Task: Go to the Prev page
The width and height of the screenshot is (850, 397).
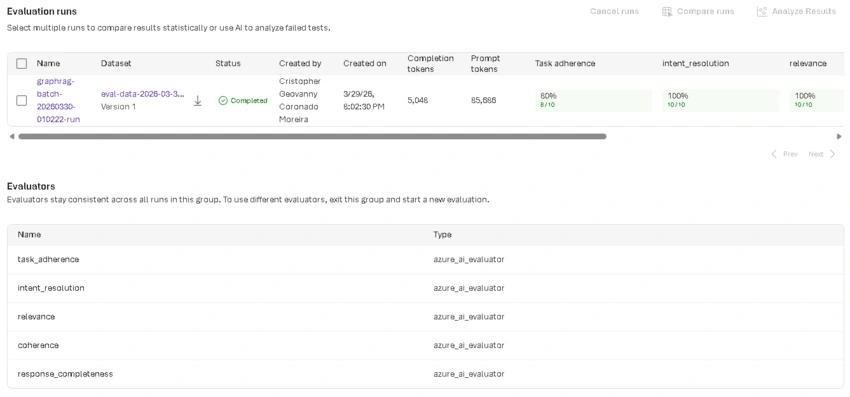Action: (784, 155)
